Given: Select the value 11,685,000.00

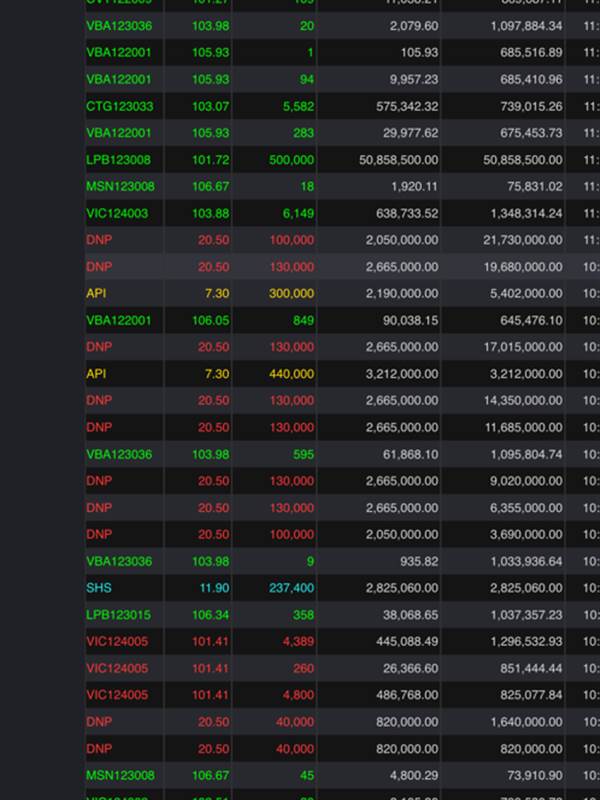Looking at the screenshot, I should [524, 427].
